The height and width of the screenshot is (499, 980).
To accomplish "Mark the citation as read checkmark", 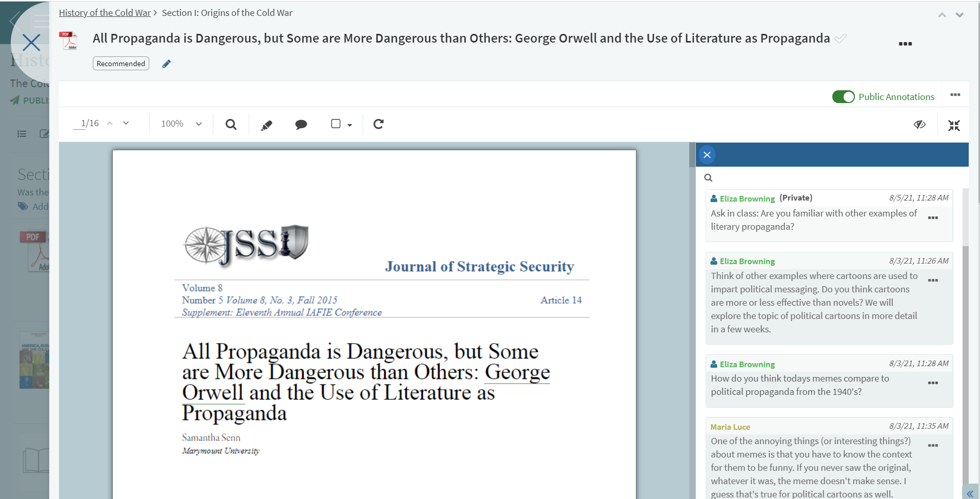I will (841, 38).
